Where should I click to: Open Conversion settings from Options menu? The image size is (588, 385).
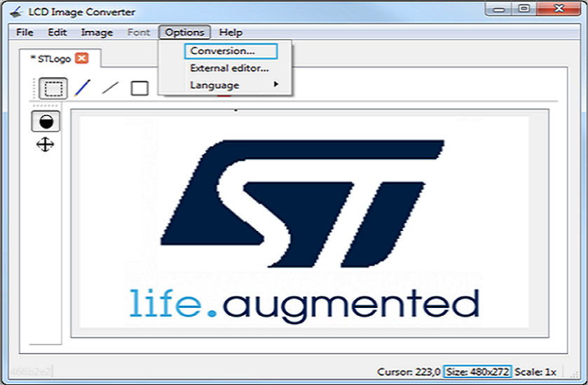coord(222,51)
